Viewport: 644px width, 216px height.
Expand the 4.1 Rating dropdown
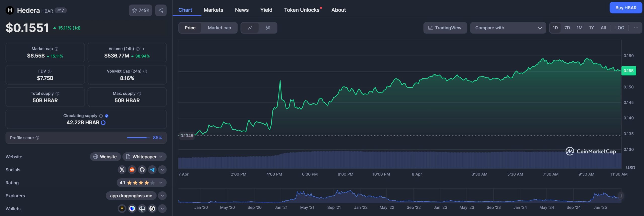pyautogui.click(x=141, y=183)
